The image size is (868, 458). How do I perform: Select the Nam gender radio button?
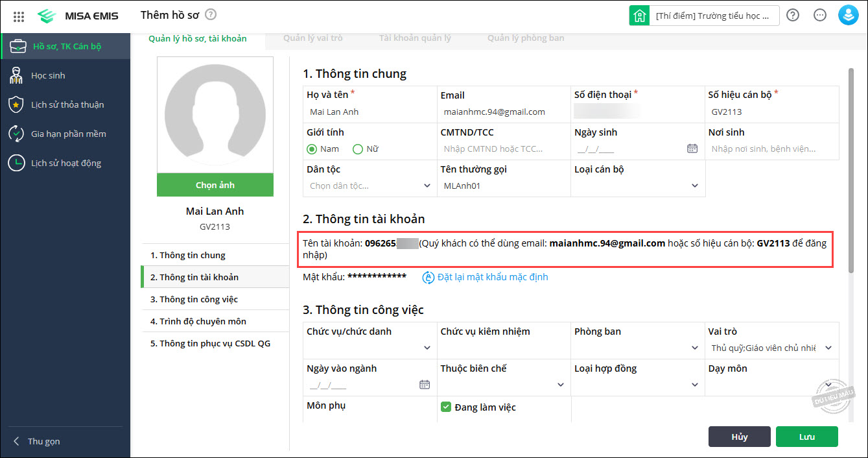pos(312,149)
